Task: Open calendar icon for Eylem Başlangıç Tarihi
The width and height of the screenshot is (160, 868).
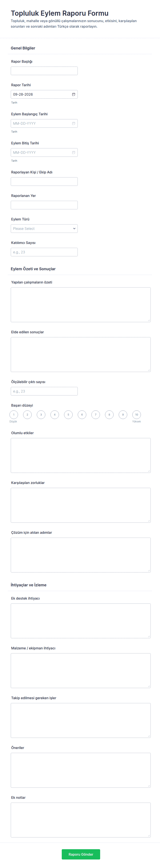Action: coord(74,123)
